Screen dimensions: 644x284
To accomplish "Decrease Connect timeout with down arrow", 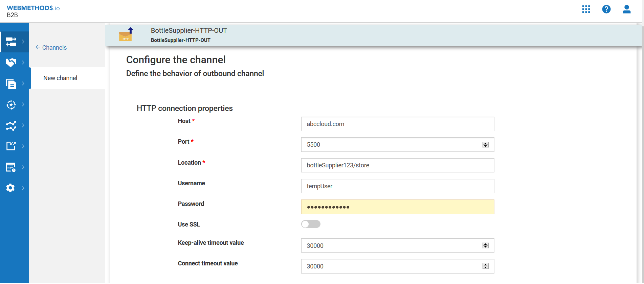I will click(x=486, y=268).
